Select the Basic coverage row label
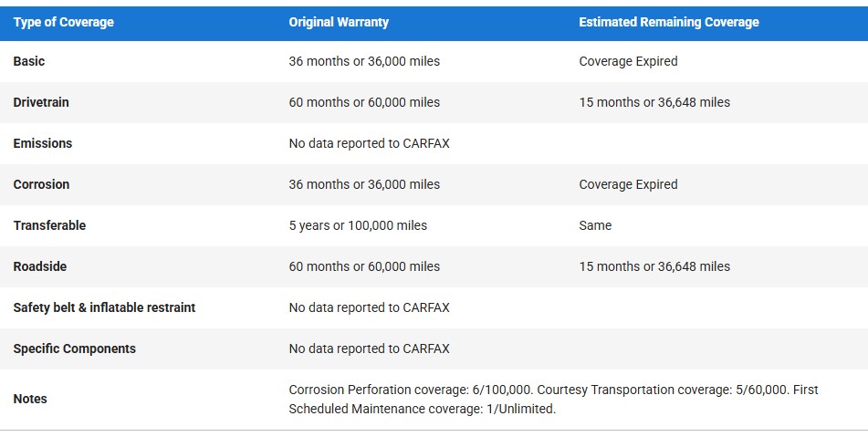The width and height of the screenshot is (868, 437). 29,61
